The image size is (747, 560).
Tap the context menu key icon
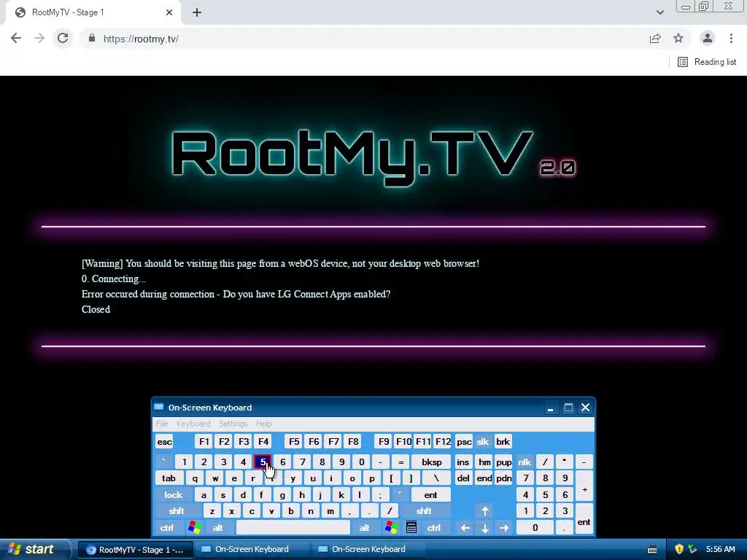coord(411,528)
